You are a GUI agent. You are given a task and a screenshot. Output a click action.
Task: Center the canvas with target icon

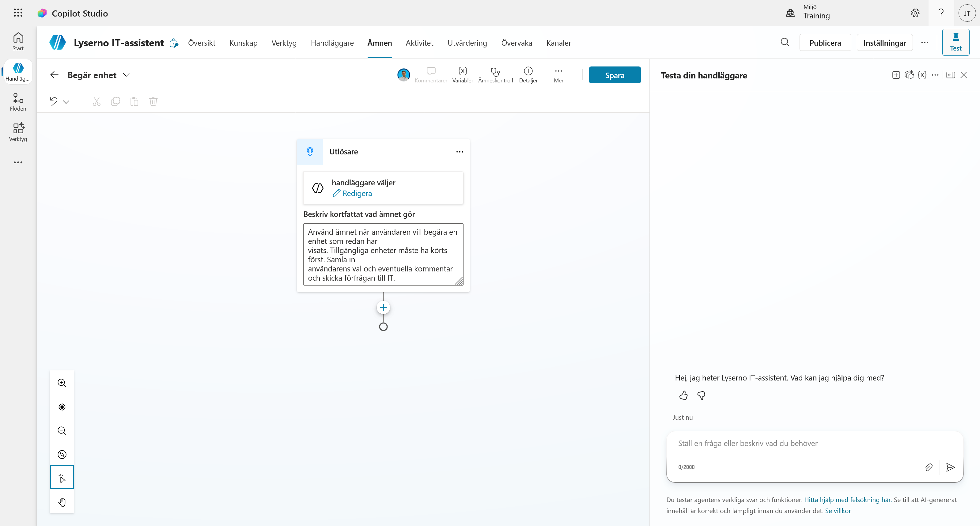(62, 407)
